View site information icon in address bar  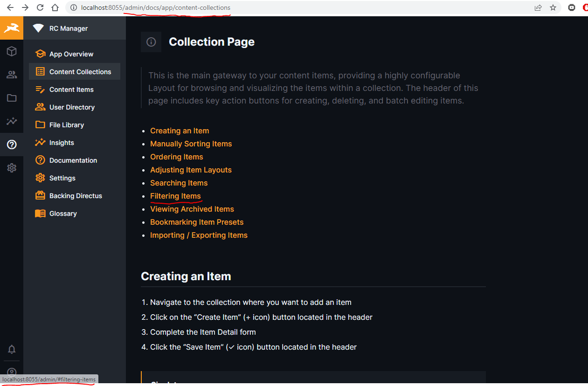click(73, 7)
